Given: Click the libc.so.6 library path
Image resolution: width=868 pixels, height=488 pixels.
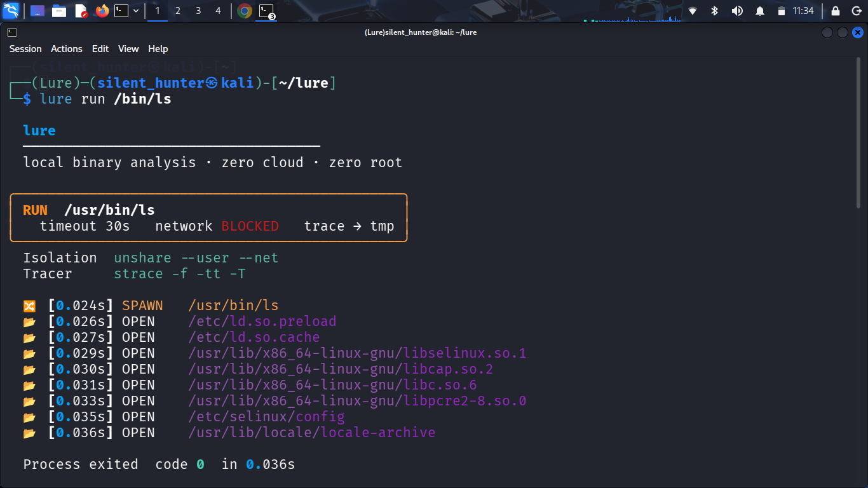Looking at the screenshot, I should (x=332, y=385).
